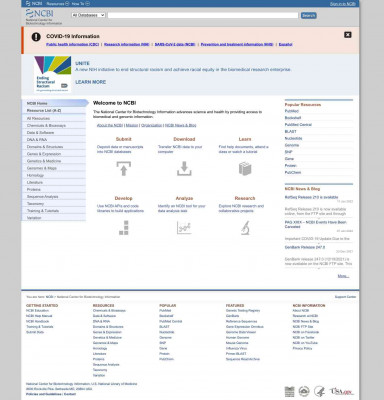The image size is (384, 400).
Task: Open SARS-CoV-2 data (NCBI) link
Action: click(175, 44)
